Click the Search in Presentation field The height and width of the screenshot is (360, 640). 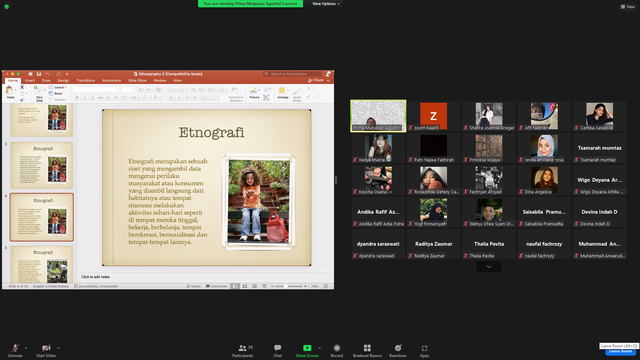292,74
